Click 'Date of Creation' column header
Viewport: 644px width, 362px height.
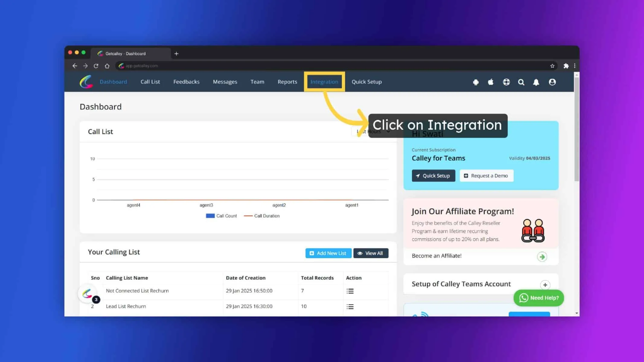tap(246, 278)
